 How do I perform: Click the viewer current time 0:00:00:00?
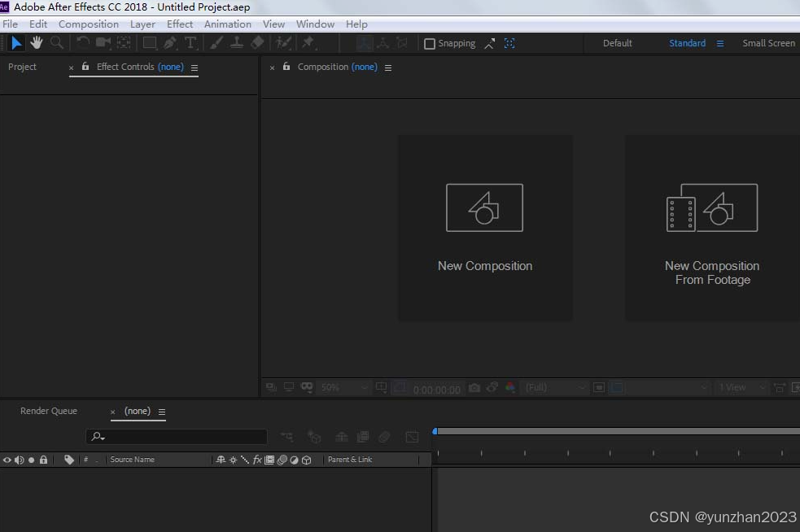coord(437,390)
